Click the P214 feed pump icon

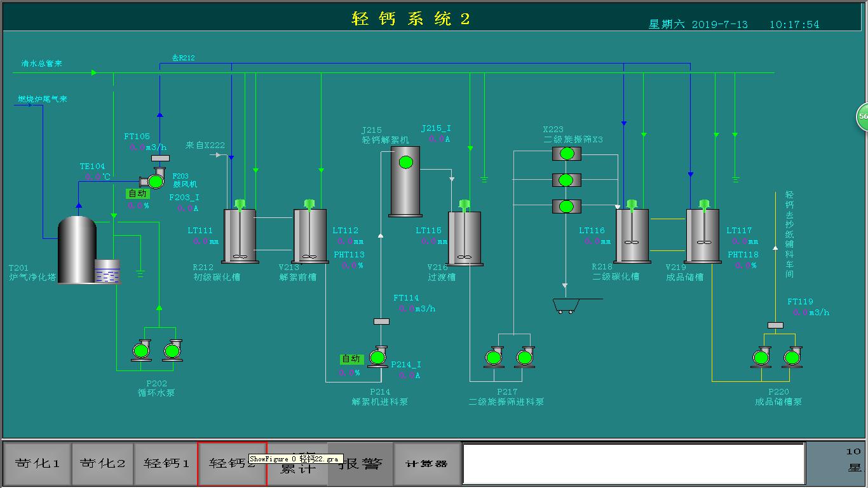pos(378,357)
